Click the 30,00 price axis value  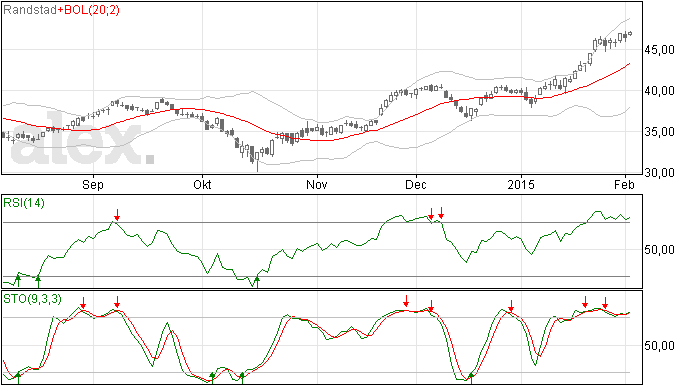pyautogui.click(x=659, y=173)
